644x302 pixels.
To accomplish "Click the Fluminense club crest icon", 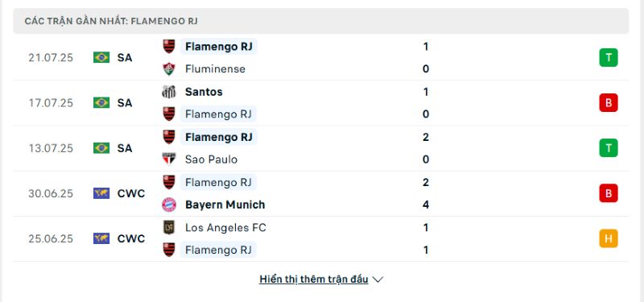I will click(x=169, y=69).
